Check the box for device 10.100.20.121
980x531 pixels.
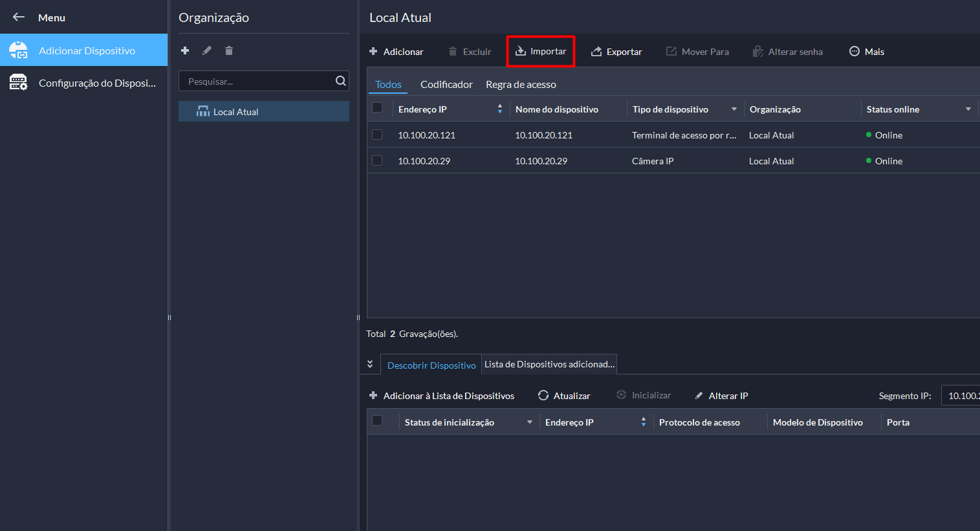click(x=377, y=135)
